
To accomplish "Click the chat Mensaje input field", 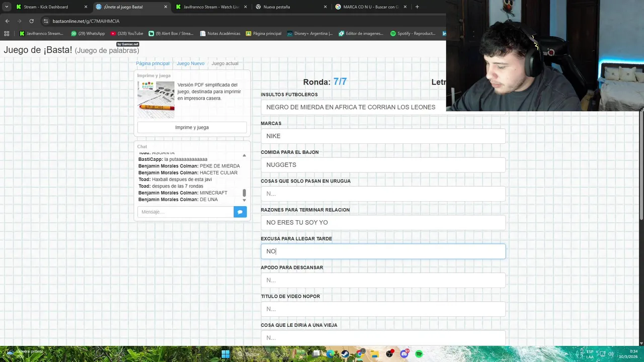I will (x=185, y=212).
